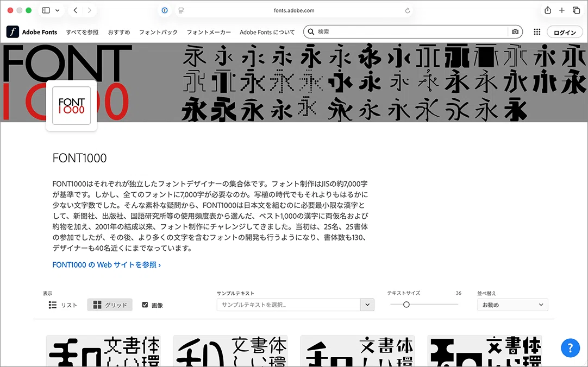Click the Adobe Fonts brand name text

click(x=40, y=32)
